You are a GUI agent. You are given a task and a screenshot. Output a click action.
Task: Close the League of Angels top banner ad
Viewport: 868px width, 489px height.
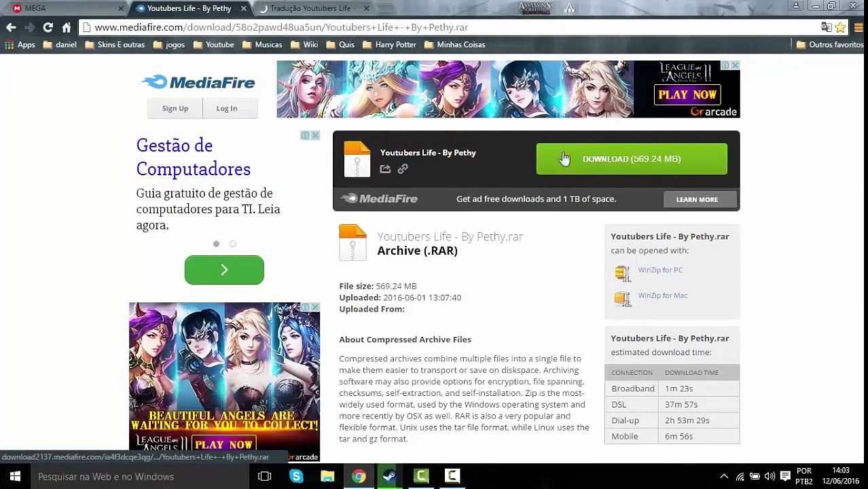point(735,65)
